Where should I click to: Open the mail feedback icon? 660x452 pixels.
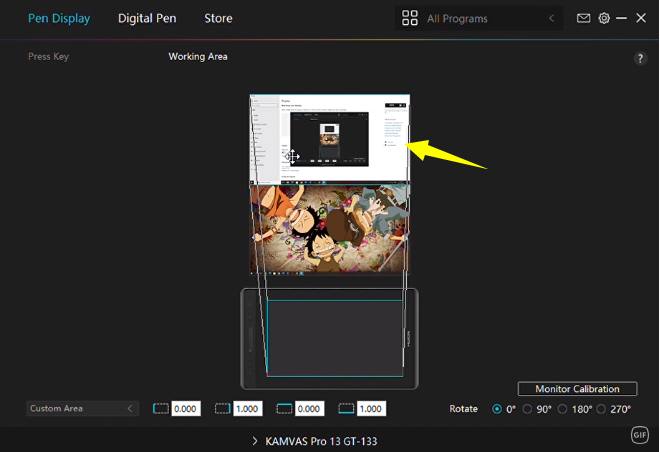click(583, 18)
